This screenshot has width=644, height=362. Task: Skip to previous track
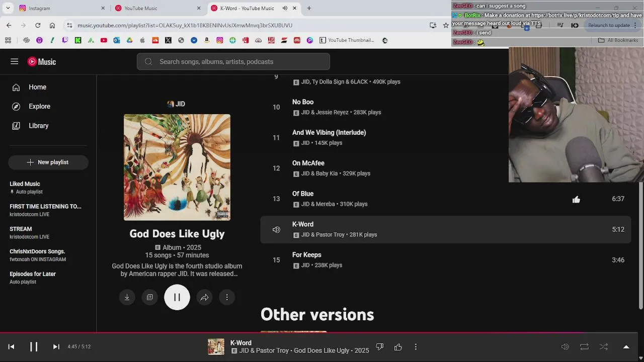pyautogui.click(x=11, y=346)
